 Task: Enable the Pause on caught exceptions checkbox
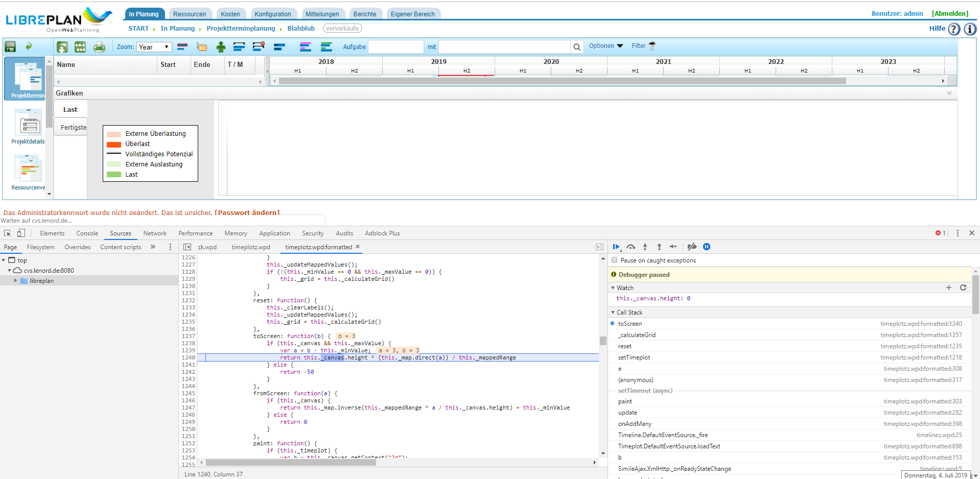click(x=614, y=260)
